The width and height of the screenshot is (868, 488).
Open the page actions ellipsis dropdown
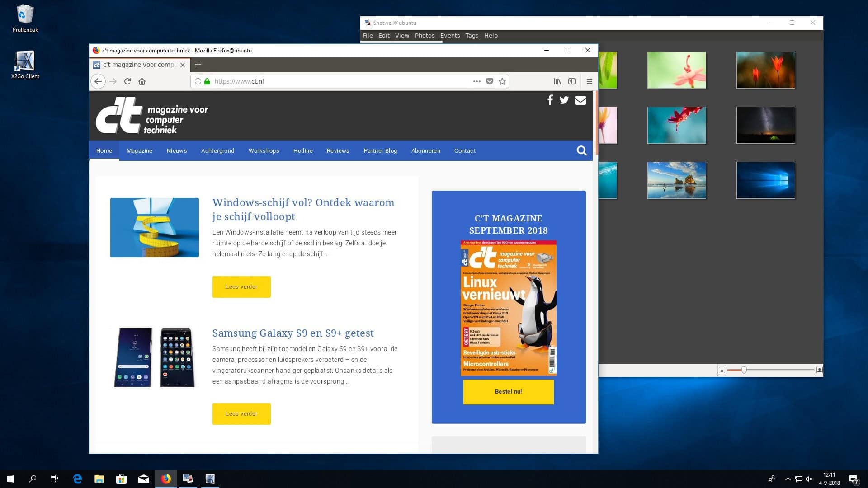click(476, 81)
